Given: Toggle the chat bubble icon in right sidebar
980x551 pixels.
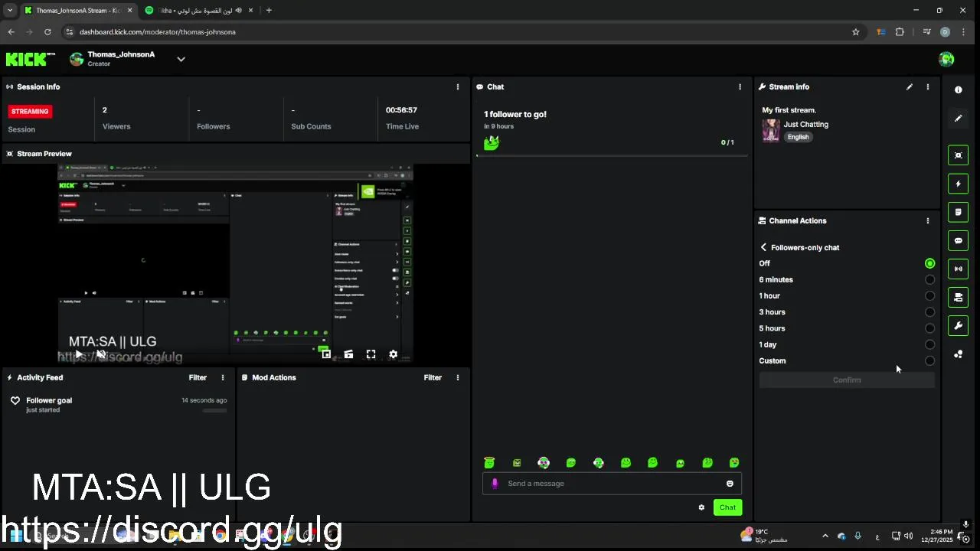Looking at the screenshot, I should click(958, 240).
